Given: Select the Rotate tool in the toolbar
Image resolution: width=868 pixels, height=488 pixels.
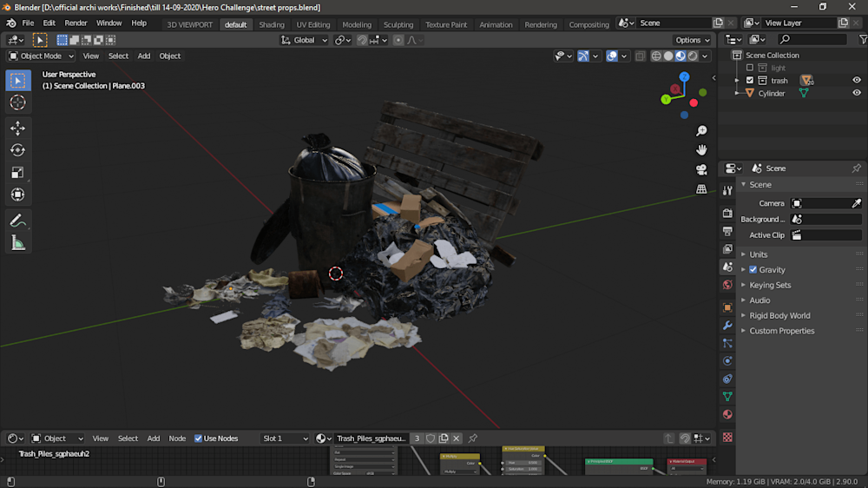Looking at the screenshot, I should (17, 150).
